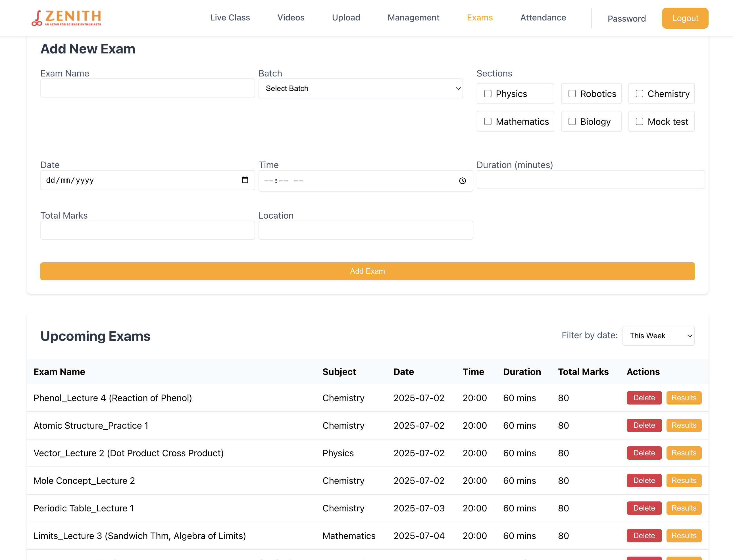The height and width of the screenshot is (560, 733).
Task: Click the Duration (minutes) input field
Action: (x=590, y=180)
